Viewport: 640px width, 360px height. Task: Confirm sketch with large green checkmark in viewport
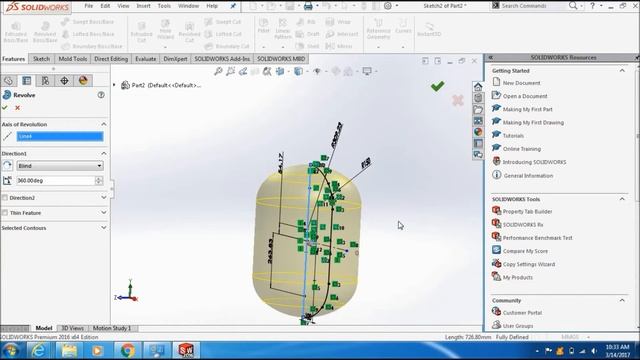tap(438, 86)
